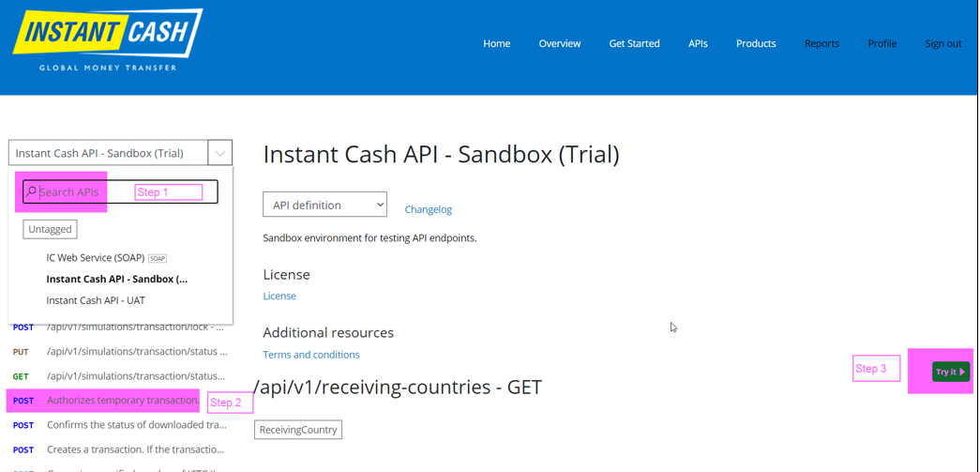Open Terms and conditions link
This screenshot has width=980, height=472.
tap(310, 355)
